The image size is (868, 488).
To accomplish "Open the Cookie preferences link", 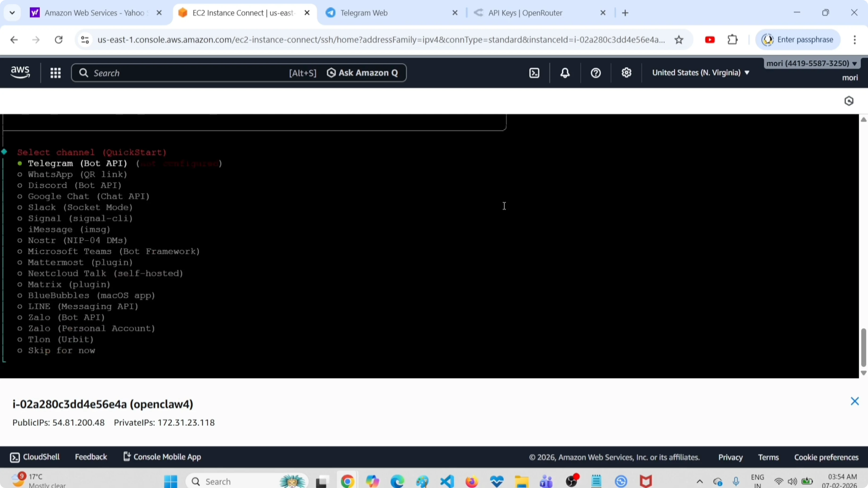I will (x=826, y=457).
